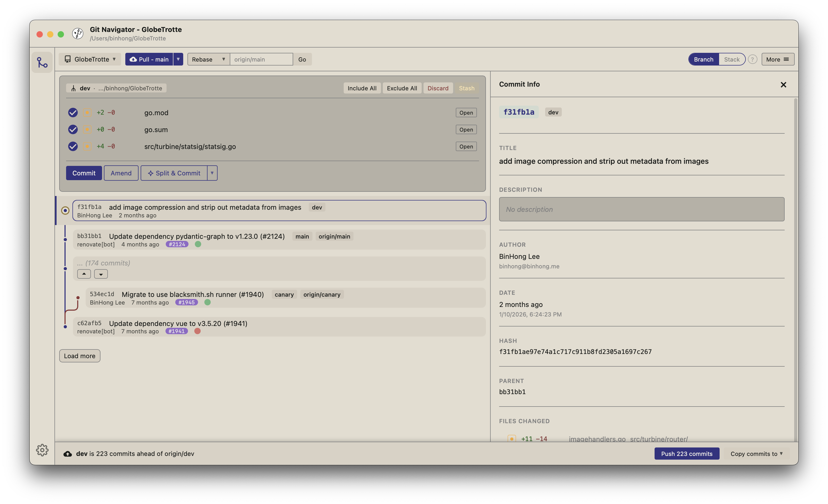Click the help question mark icon
The image size is (828, 504).
click(752, 59)
